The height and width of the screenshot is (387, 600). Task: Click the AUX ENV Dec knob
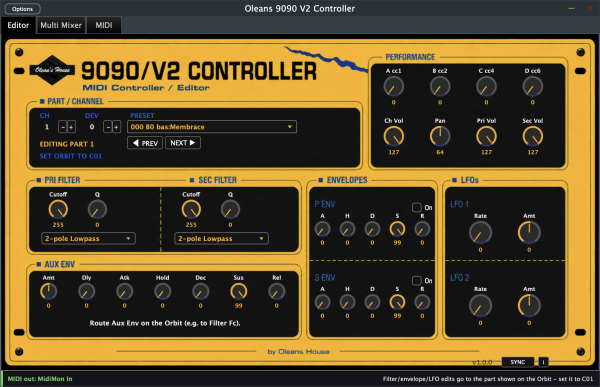pos(201,292)
